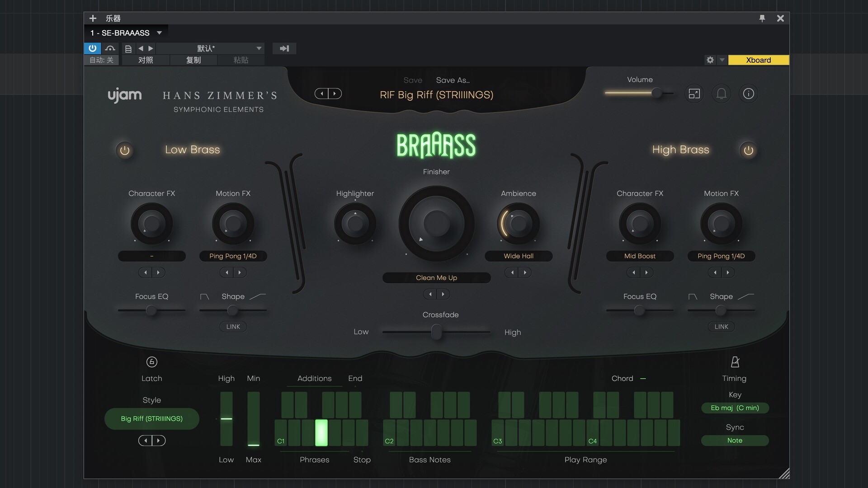Click the 对照 compare button
The width and height of the screenshot is (868, 488).
146,60
